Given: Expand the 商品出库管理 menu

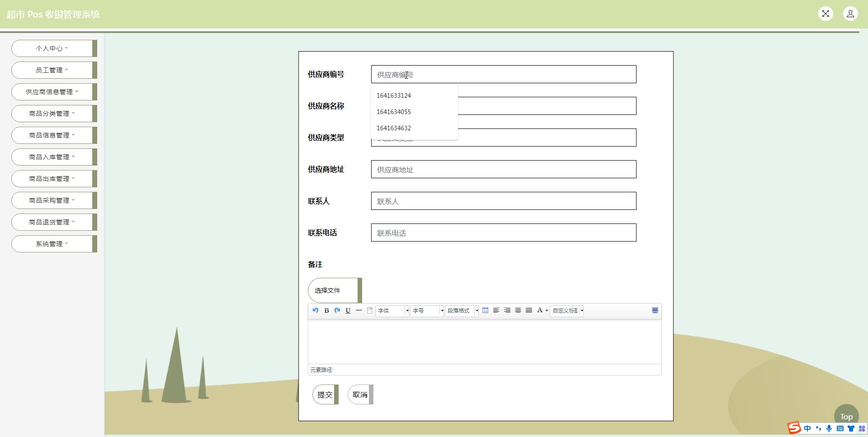Looking at the screenshot, I should (54, 179).
